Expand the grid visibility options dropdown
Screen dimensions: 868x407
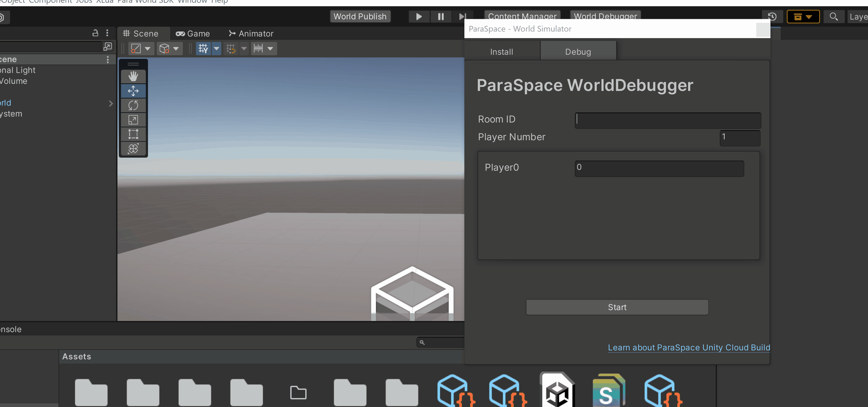tap(217, 48)
